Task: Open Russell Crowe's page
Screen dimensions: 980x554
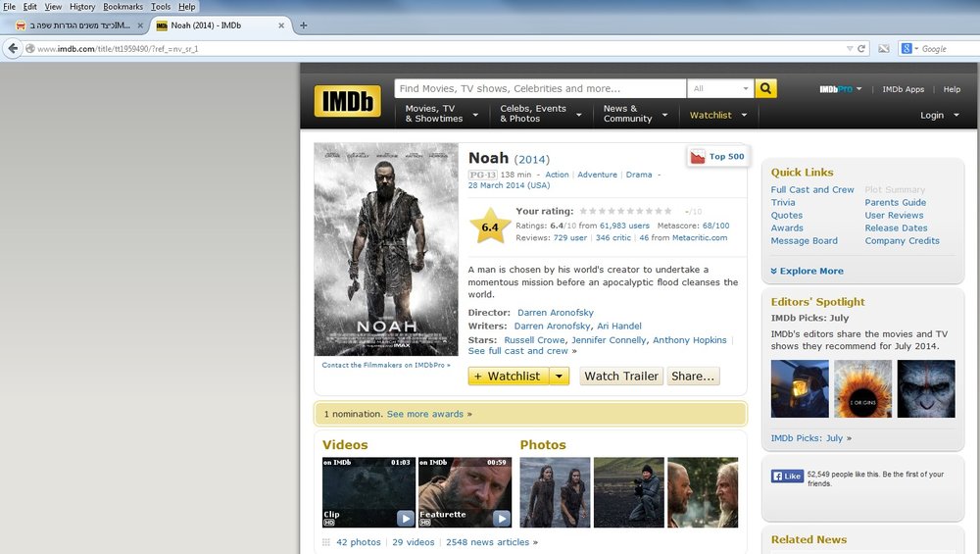Action: click(534, 340)
